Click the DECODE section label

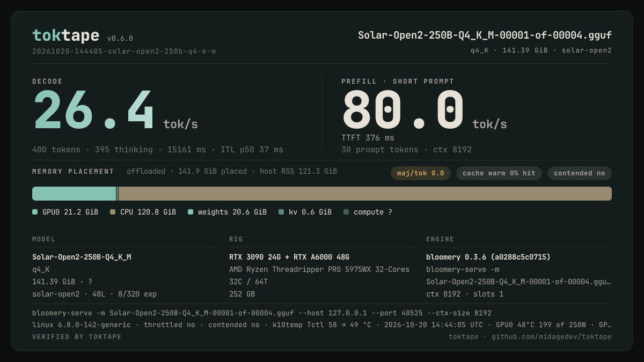tap(47, 82)
